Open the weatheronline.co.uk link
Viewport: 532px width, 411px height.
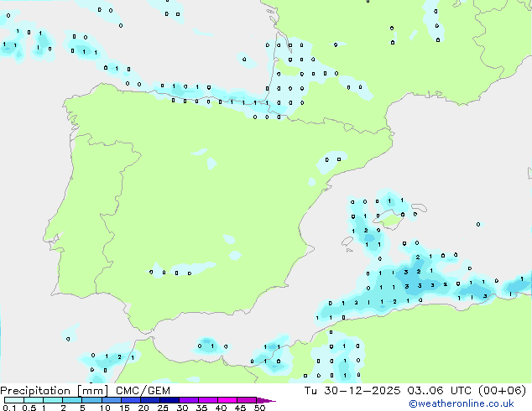(x=461, y=403)
